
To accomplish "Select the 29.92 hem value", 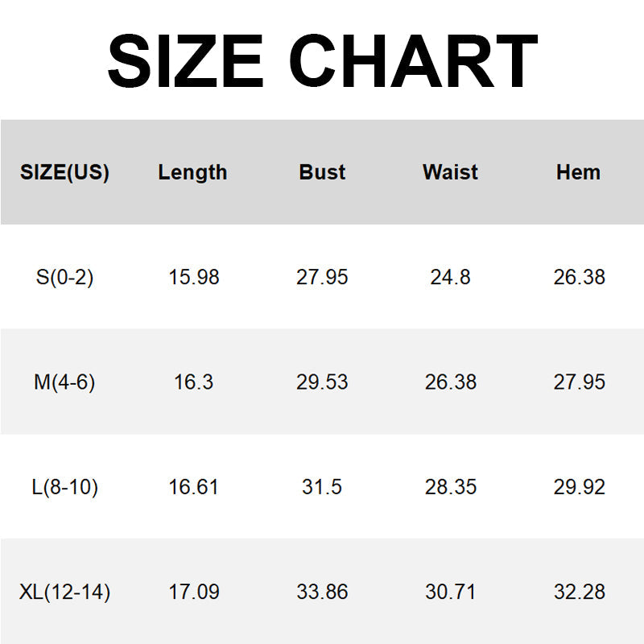I will (x=579, y=487).
